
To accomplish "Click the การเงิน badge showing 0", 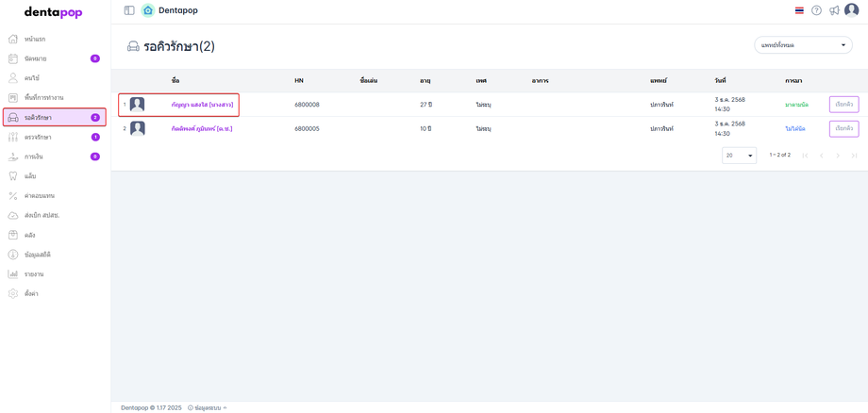I will click(95, 157).
